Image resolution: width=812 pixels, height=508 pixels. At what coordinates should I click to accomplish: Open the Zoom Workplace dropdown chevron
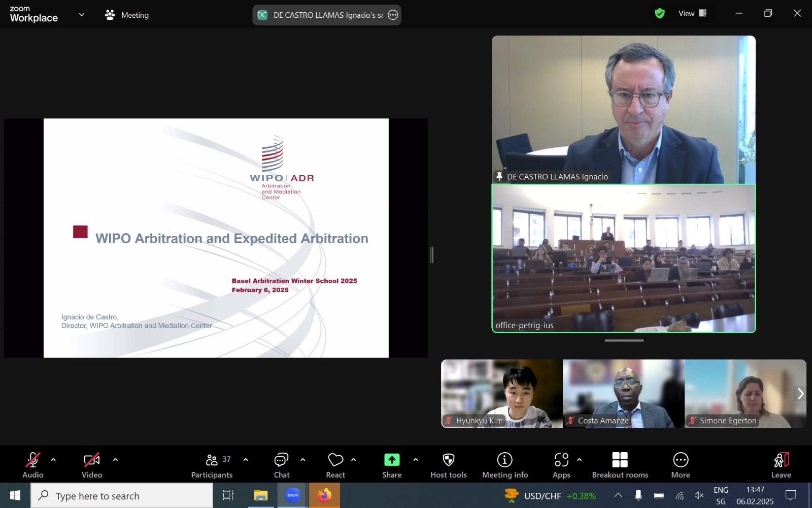coord(82,15)
